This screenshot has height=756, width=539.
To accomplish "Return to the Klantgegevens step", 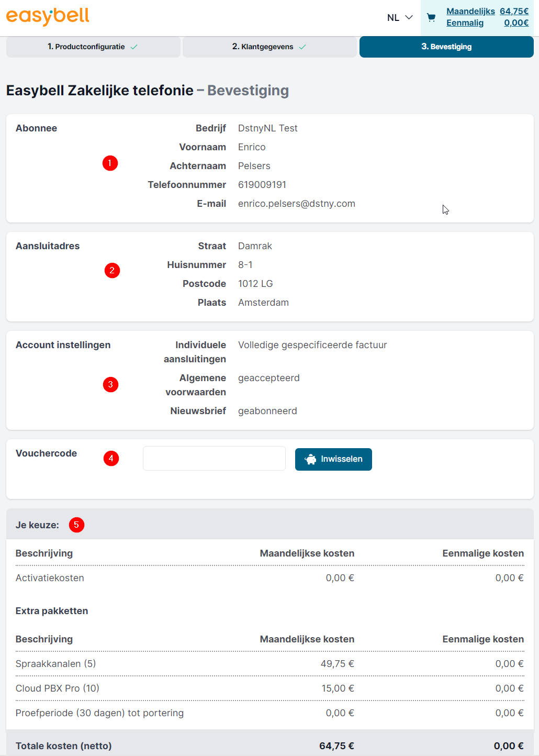I will point(263,47).
